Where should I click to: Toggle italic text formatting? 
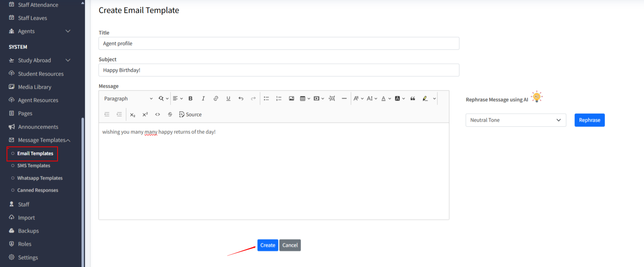[203, 98]
